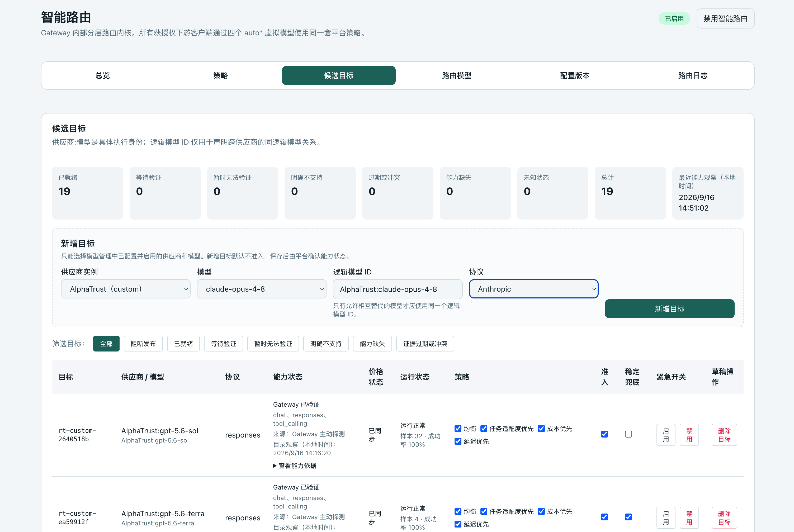Viewport: 794px width, 532px height.
Task: Focus the 逻辑模型 ID input field
Action: [x=398, y=289]
